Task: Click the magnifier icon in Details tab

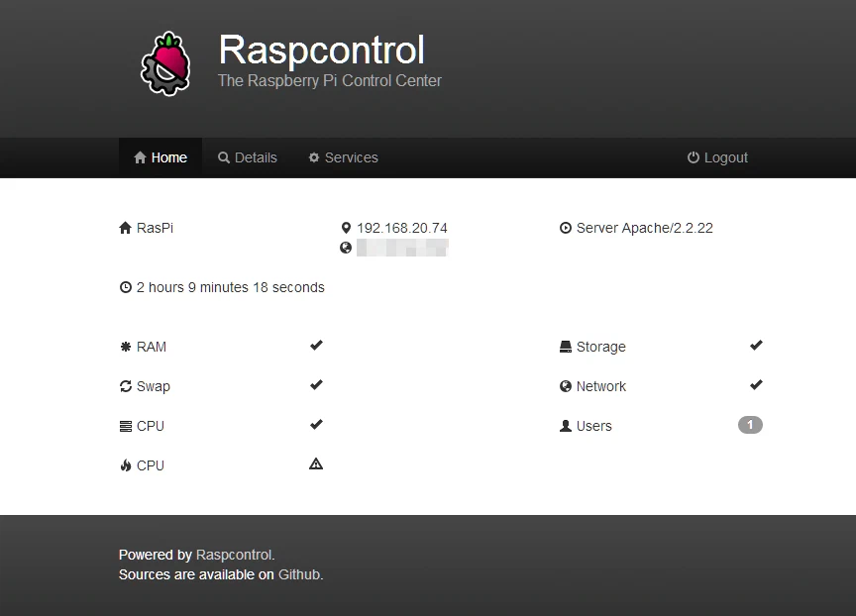Action: coord(224,157)
